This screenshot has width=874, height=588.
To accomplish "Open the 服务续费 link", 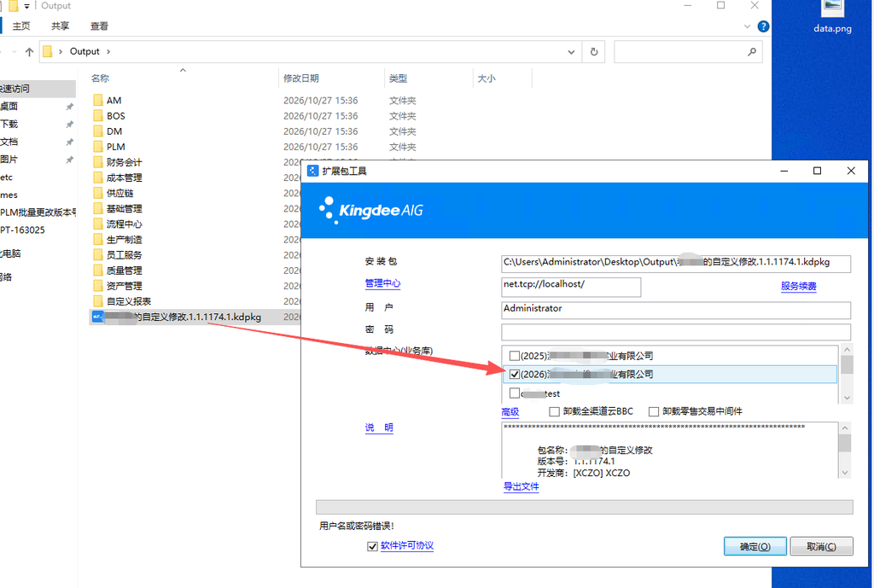I will pyautogui.click(x=799, y=286).
